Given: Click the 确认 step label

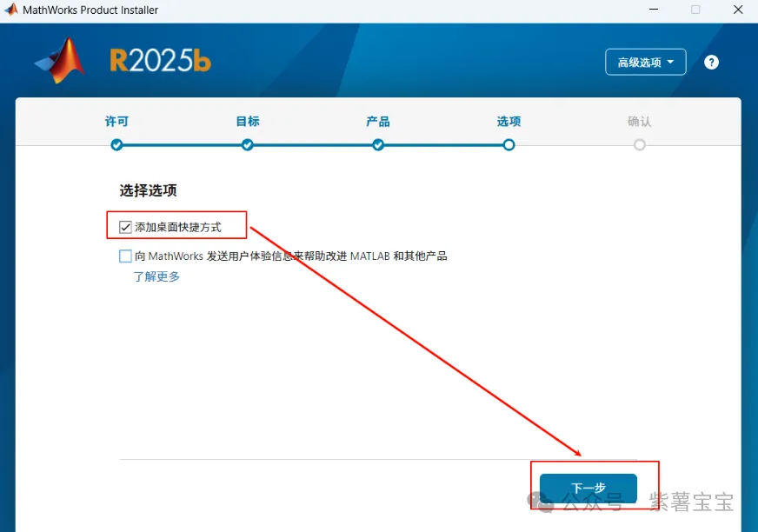Looking at the screenshot, I should click(640, 122).
